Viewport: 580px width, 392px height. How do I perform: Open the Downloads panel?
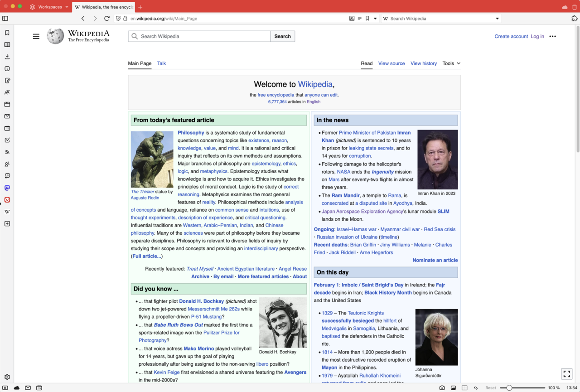pyautogui.click(x=7, y=57)
